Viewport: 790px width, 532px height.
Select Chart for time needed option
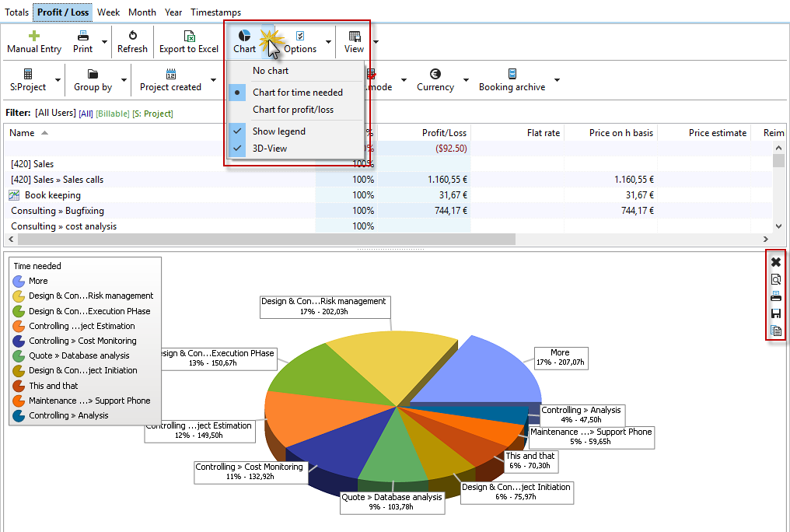(x=297, y=93)
